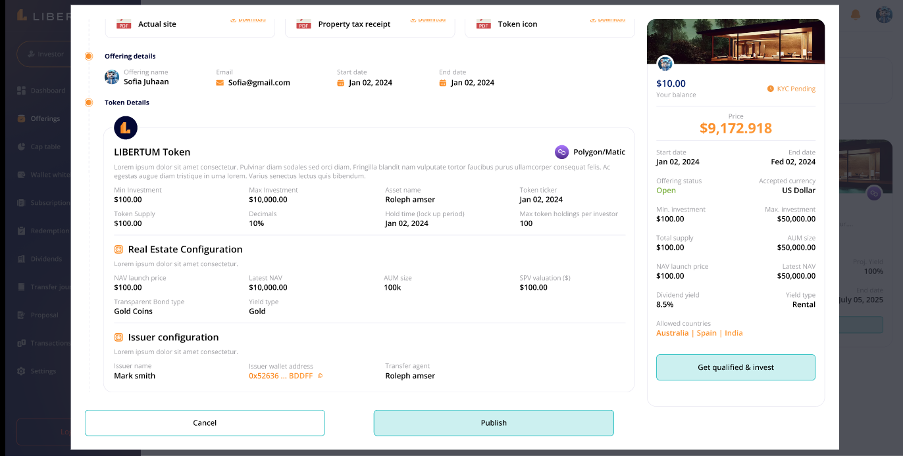This screenshot has height=456, width=904.
Task: Click the Polygon/Matic network icon
Action: coord(562,152)
